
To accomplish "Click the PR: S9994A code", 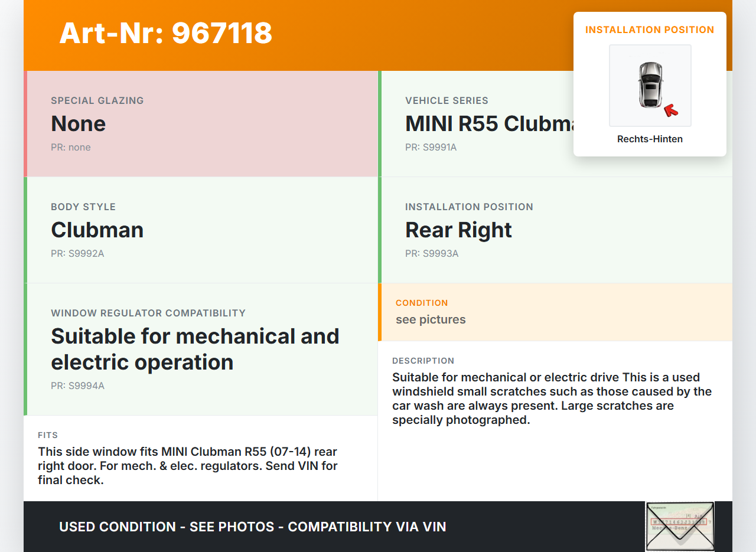I will tap(77, 386).
